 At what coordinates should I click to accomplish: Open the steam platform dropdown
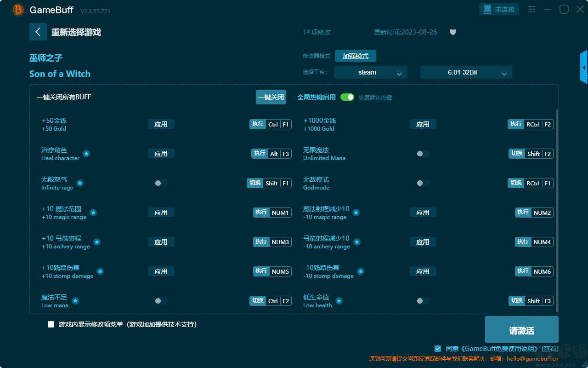pos(371,72)
